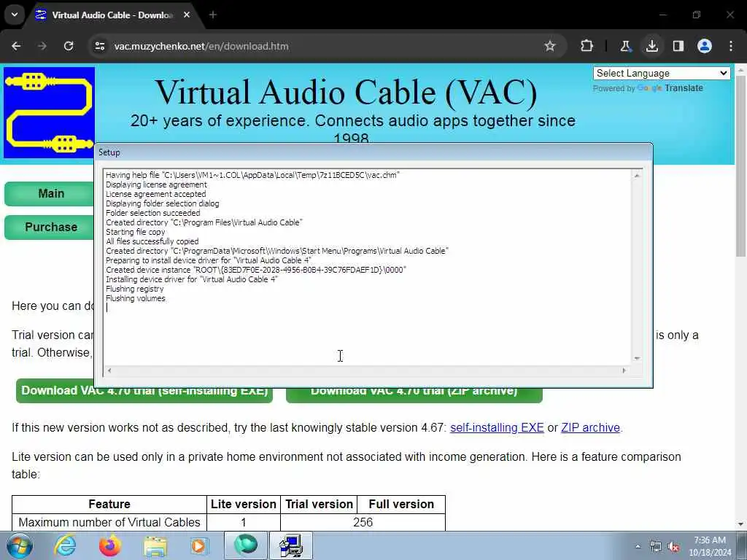
Task: Switch to the green globe browser taskbar app
Action: [246, 545]
